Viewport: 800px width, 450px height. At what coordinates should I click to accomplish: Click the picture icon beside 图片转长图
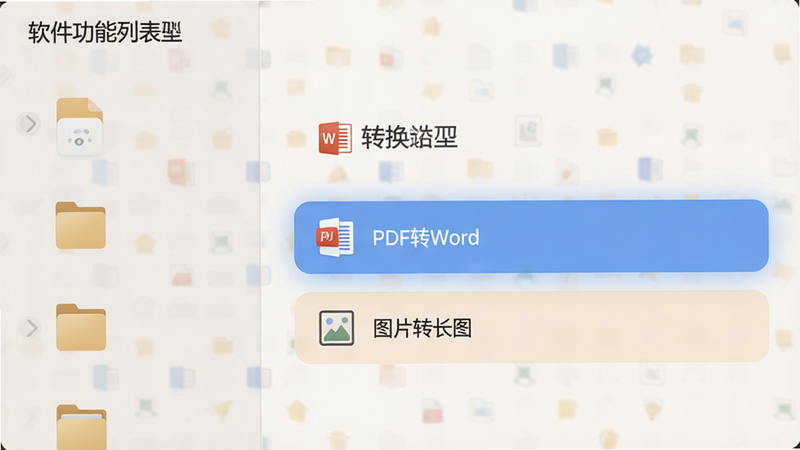[336, 328]
